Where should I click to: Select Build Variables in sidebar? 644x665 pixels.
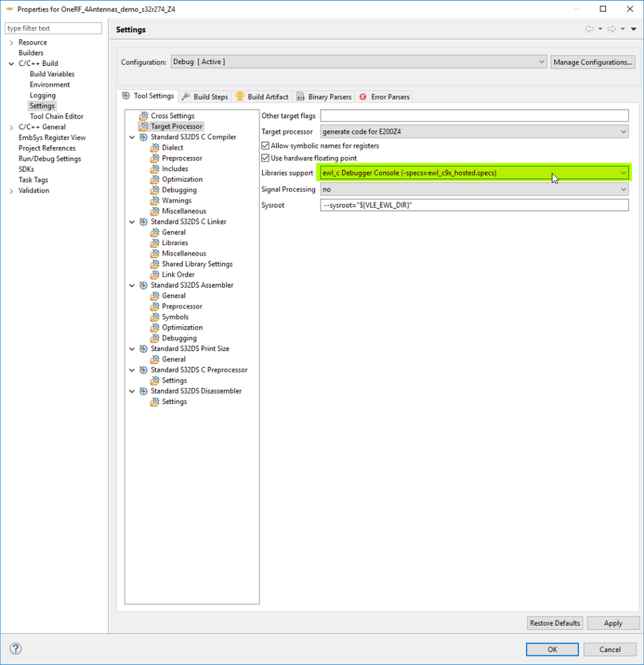click(52, 74)
